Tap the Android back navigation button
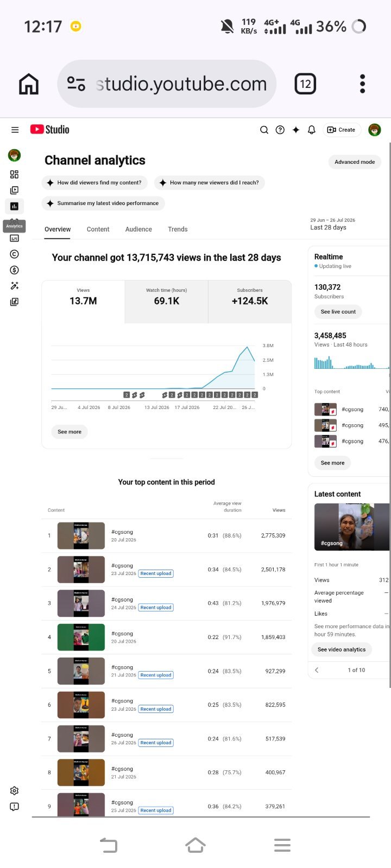Image resolution: width=391 pixels, height=868 pixels. [x=109, y=845]
